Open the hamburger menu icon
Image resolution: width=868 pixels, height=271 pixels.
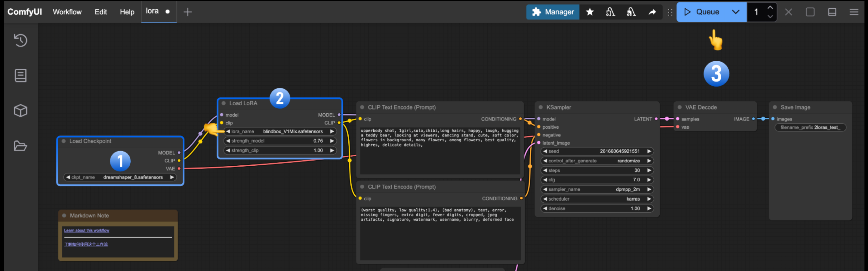[854, 12]
